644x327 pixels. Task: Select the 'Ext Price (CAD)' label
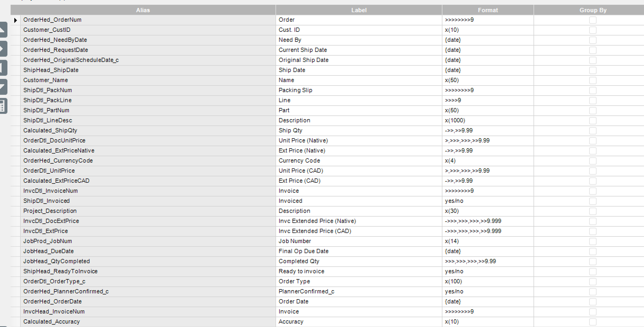pos(359,181)
